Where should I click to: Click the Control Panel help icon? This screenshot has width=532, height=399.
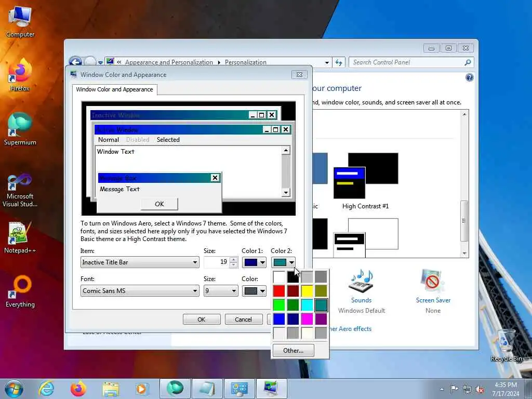pyautogui.click(x=469, y=78)
